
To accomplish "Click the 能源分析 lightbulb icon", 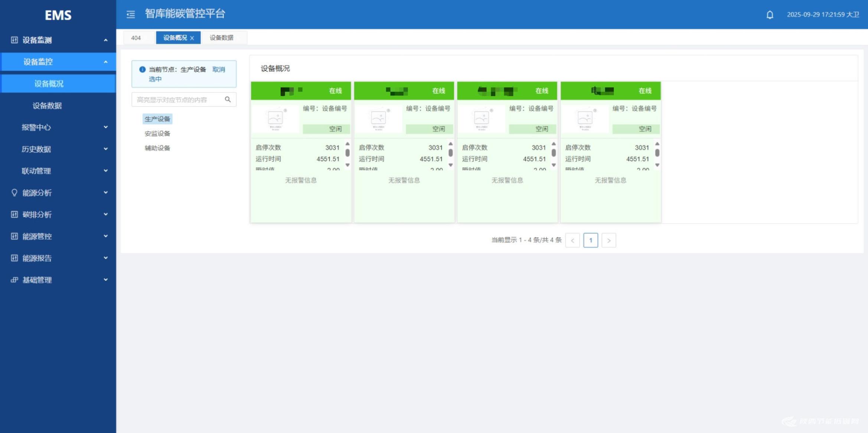I will (x=14, y=192).
